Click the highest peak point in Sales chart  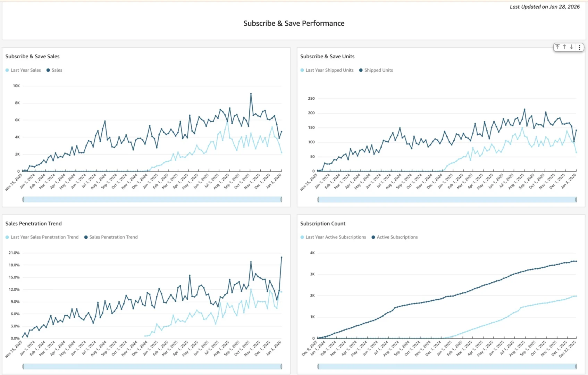[x=251, y=94]
